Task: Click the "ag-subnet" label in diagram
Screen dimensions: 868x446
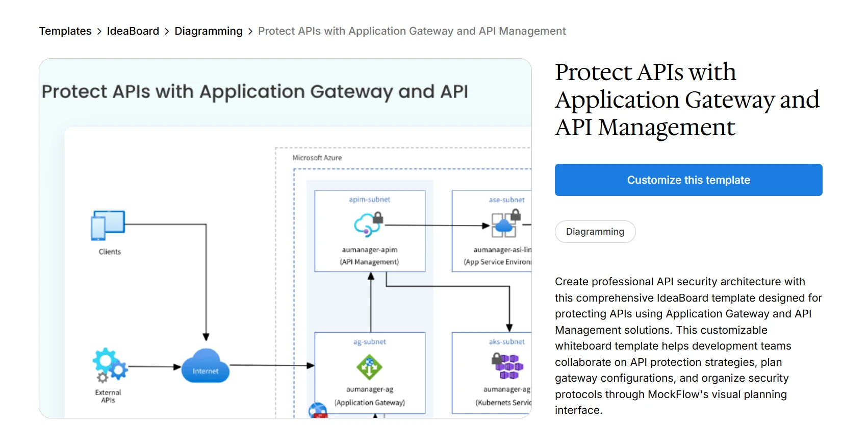Action: (x=370, y=342)
